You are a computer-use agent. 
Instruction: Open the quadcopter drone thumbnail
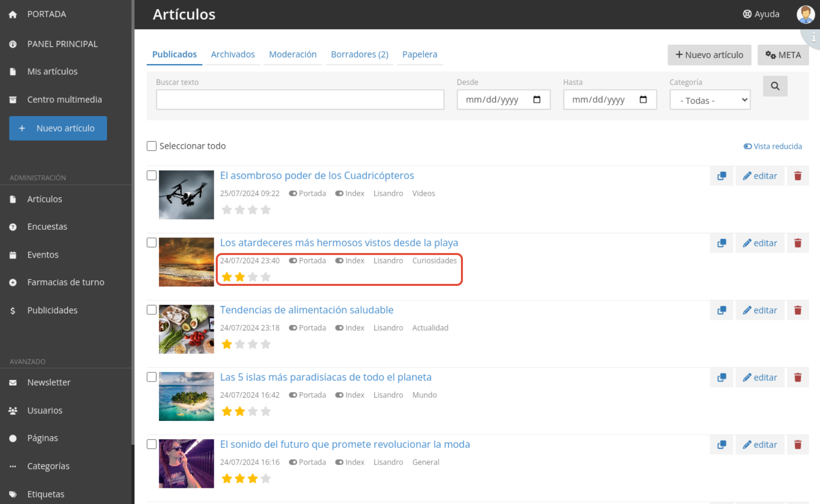tap(186, 195)
